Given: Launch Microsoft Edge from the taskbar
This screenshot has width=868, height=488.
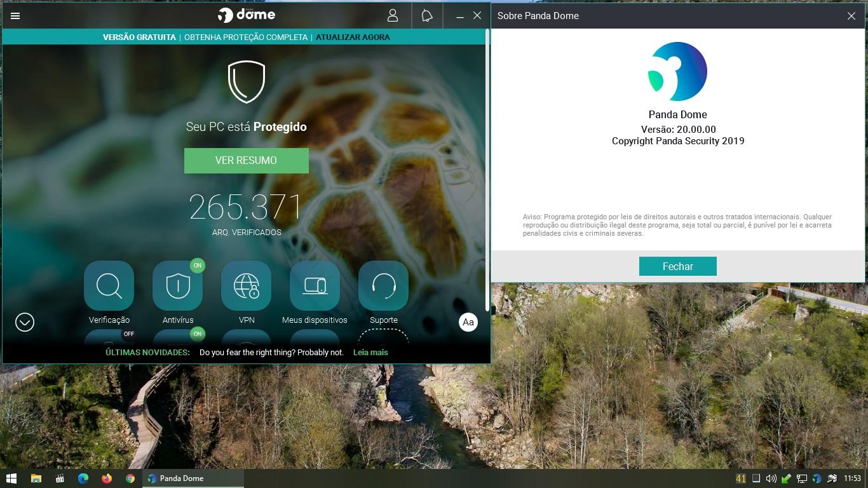Looking at the screenshot, I should point(83,478).
